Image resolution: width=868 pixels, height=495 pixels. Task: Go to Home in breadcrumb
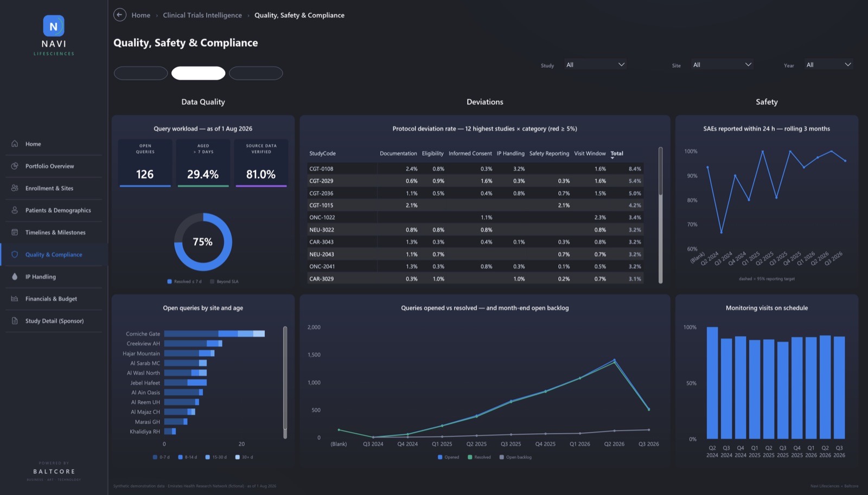141,15
